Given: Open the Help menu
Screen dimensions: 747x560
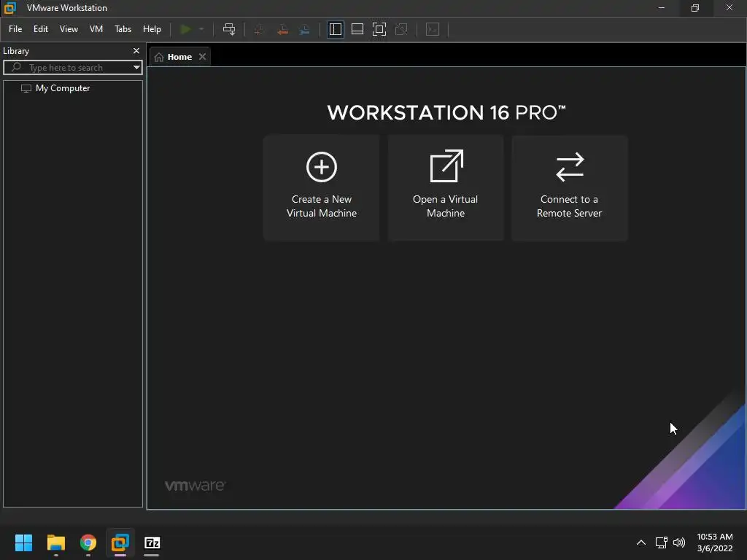Looking at the screenshot, I should pos(152,29).
